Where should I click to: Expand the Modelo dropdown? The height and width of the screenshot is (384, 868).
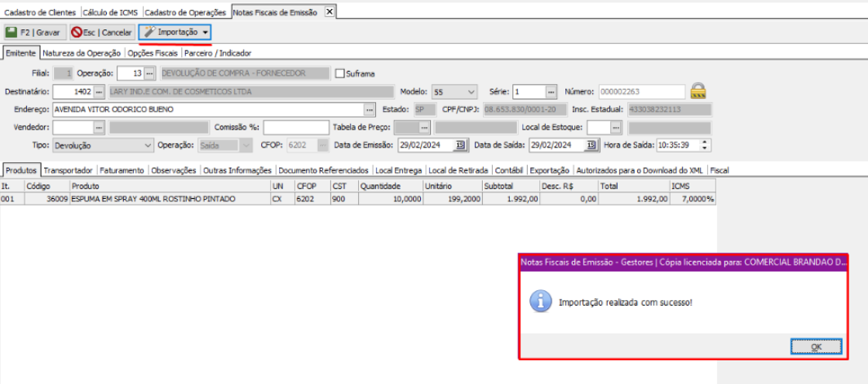point(471,91)
